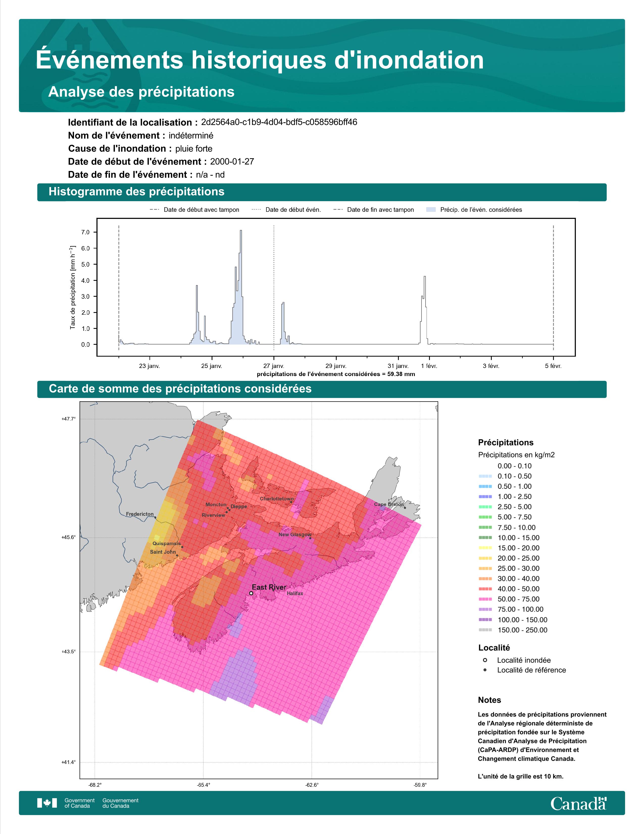The width and height of the screenshot is (644, 834).
Task: Click the Histogramme des précipitations section header
Action: (321, 192)
